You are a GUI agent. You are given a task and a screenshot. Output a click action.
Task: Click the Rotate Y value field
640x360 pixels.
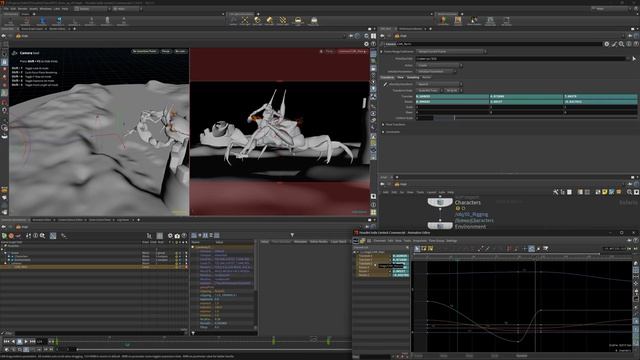point(526,102)
